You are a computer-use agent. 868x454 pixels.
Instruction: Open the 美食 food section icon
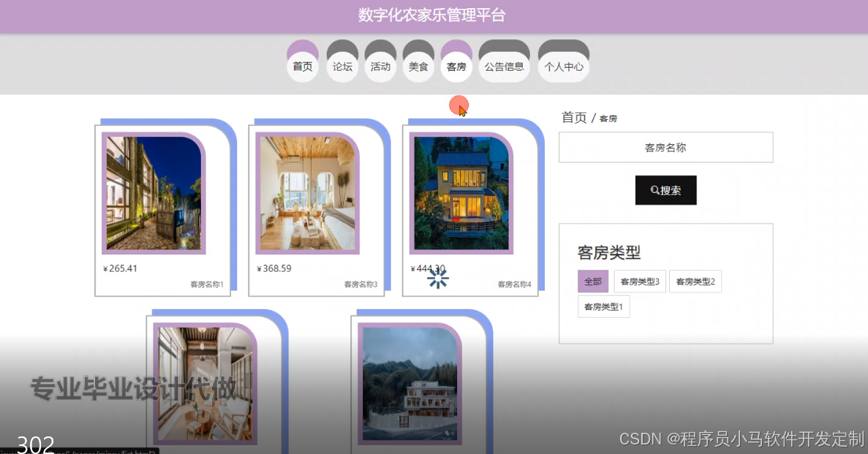coord(418,66)
